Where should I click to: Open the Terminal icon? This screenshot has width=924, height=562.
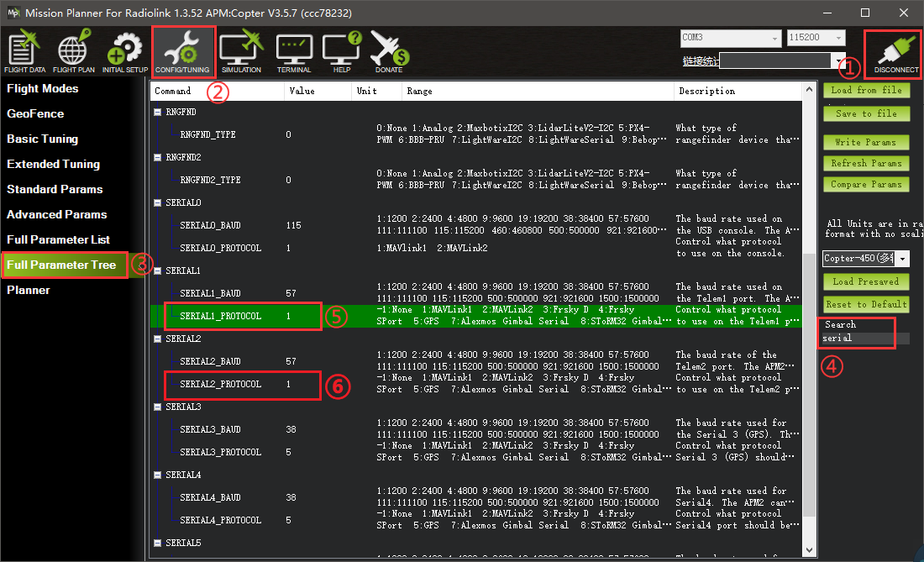pos(294,50)
